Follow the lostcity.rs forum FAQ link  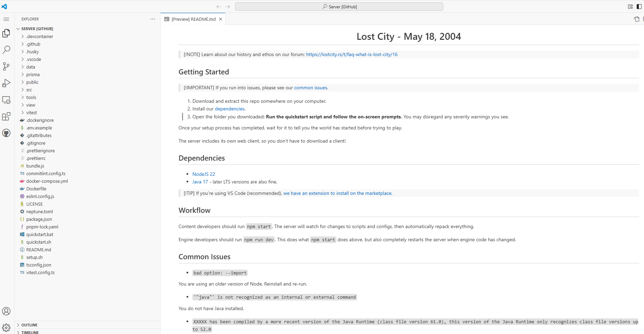(x=352, y=54)
